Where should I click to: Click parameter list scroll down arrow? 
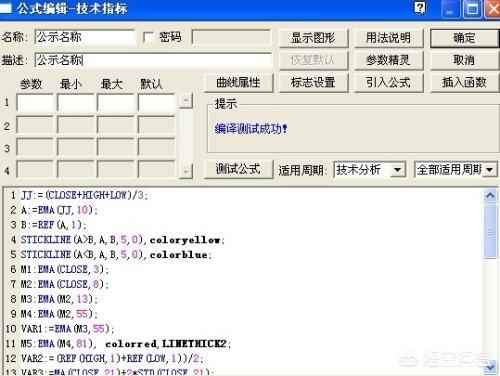pyautogui.click(x=186, y=171)
